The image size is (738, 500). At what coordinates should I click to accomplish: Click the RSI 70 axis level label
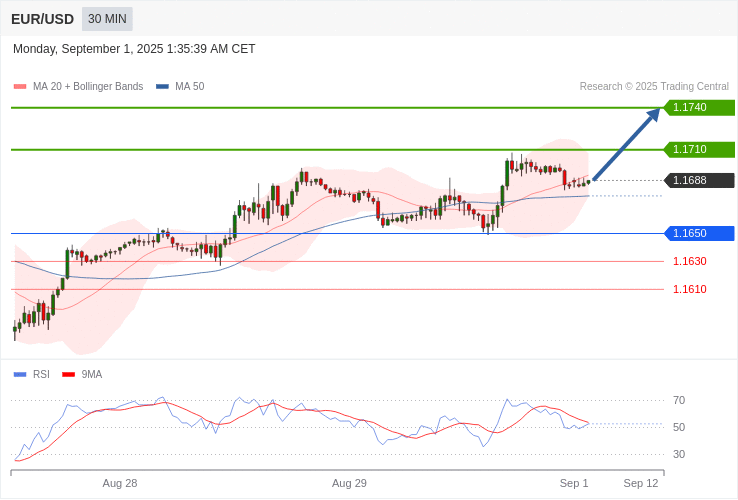pos(679,400)
